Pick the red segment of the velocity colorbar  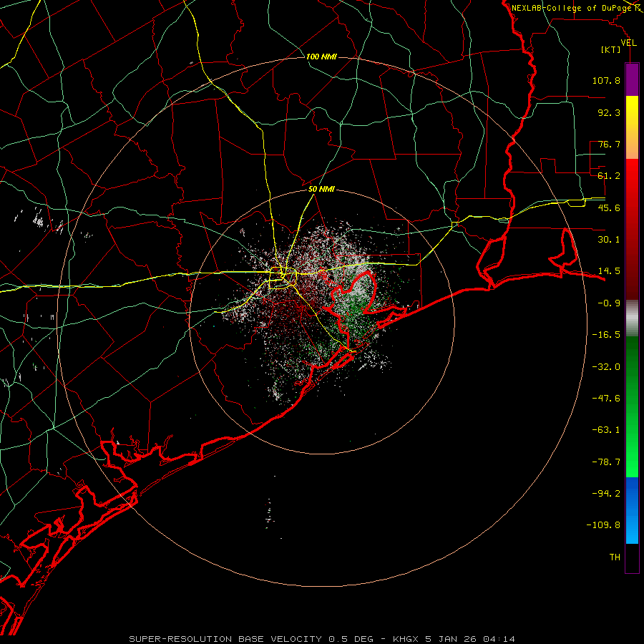pyautogui.click(x=632, y=229)
